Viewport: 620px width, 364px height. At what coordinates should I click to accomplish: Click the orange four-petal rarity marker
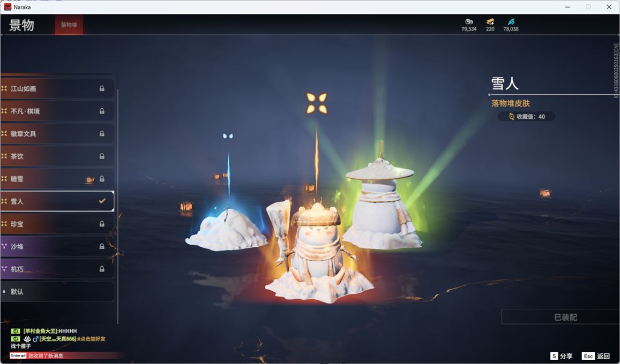[x=317, y=103]
